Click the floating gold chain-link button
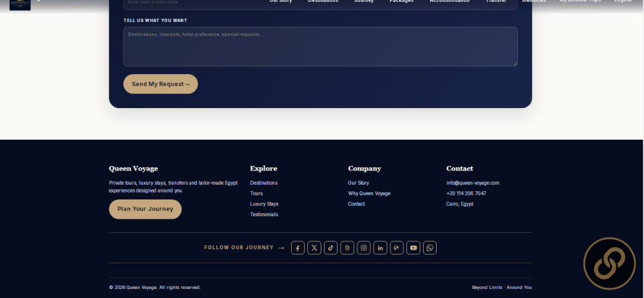The width and height of the screenshot is (644, 298). click(609, 263)
